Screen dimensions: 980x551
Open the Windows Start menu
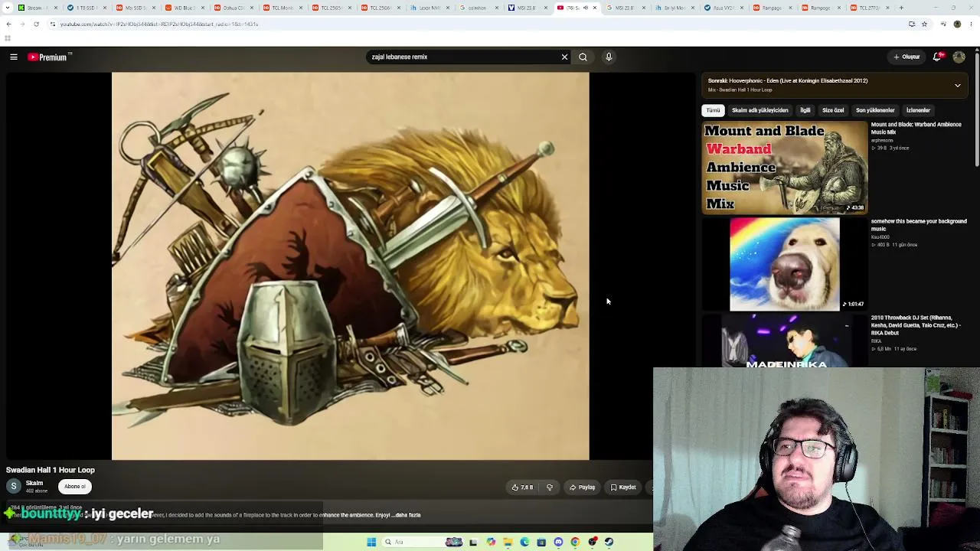[x=371, y=542]
